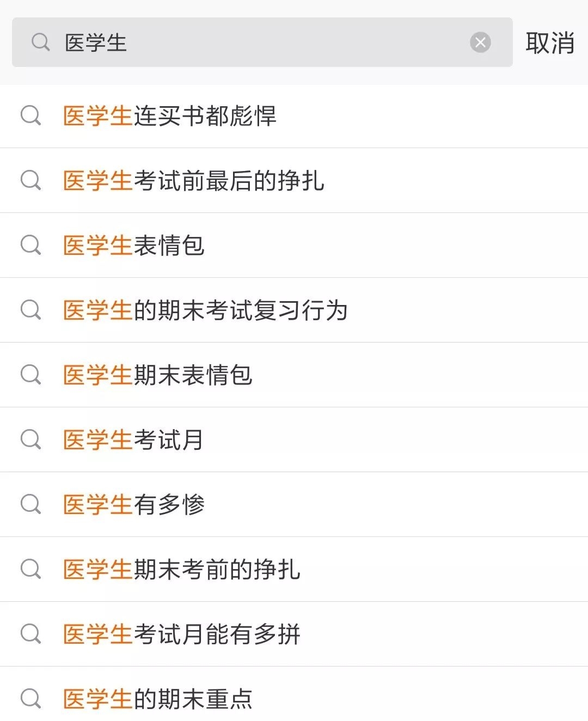Choose the 医学生表情包 suggestion
The width and height of the screenshot is (588, 721).
click(134, 246)
